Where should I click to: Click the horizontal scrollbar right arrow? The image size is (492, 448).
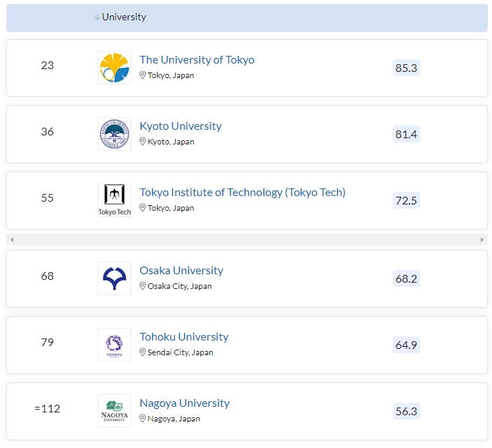tap(482, 240)
